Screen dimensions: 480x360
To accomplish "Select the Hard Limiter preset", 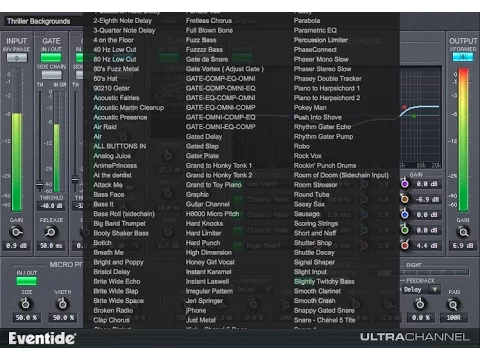I will click(x=203, y=233).
